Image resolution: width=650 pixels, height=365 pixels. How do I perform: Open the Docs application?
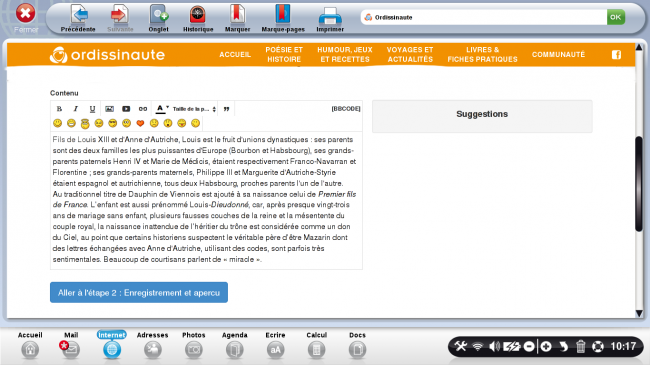click(357, 345)
